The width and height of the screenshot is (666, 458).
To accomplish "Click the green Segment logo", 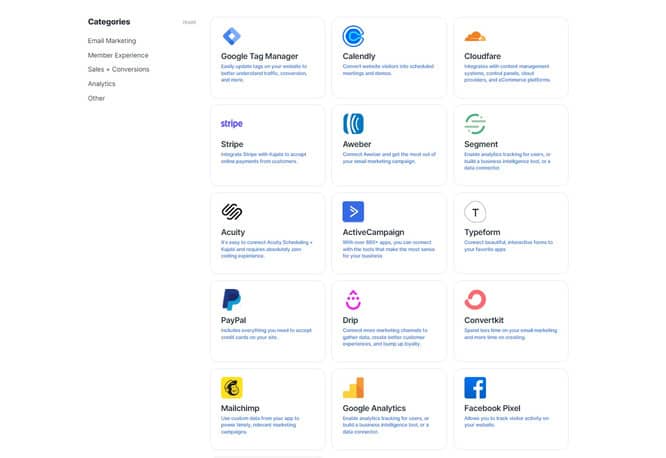I will [475, 124].
